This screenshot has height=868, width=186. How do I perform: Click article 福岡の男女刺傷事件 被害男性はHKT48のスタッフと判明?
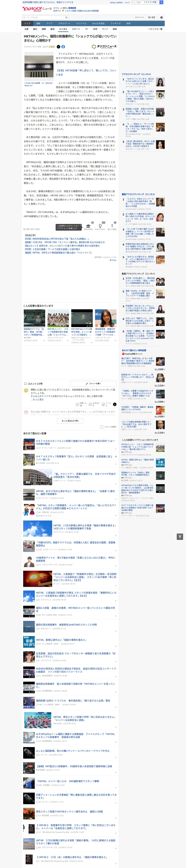tap(66, 624)
